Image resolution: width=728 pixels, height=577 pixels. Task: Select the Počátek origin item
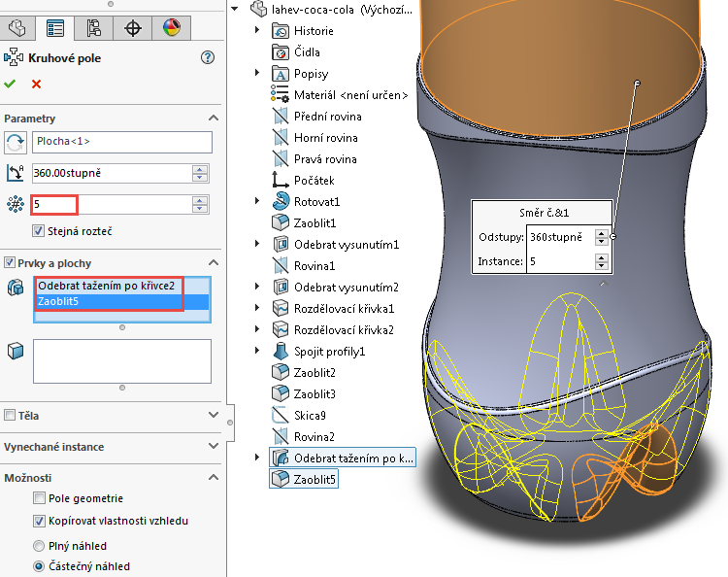point(314,181)
